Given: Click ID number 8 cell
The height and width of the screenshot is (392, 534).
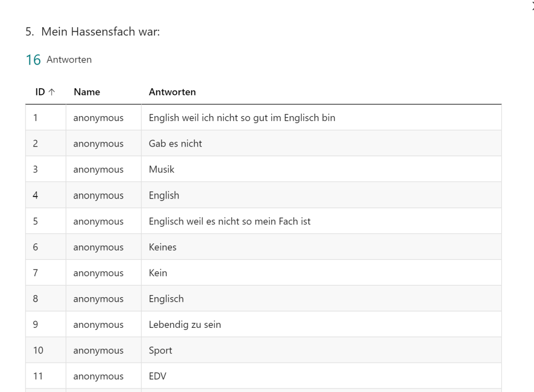Looking at the screenshot, I should coord(35,299).
